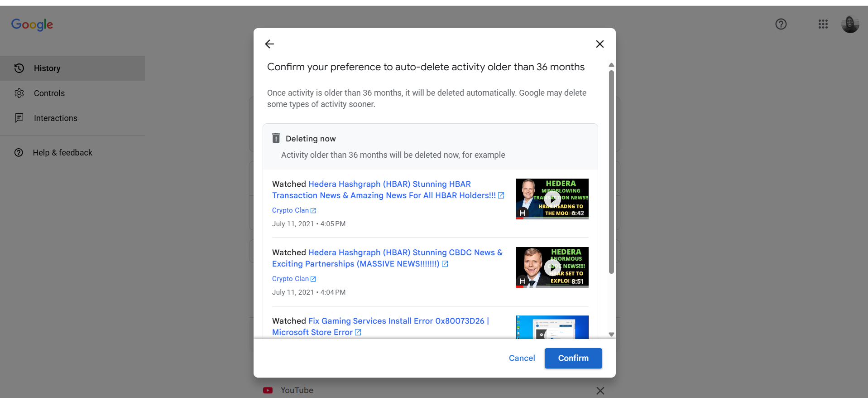Open Fix Gaming Services Install Error video link

pyautogui.click(x=380, y=326)
